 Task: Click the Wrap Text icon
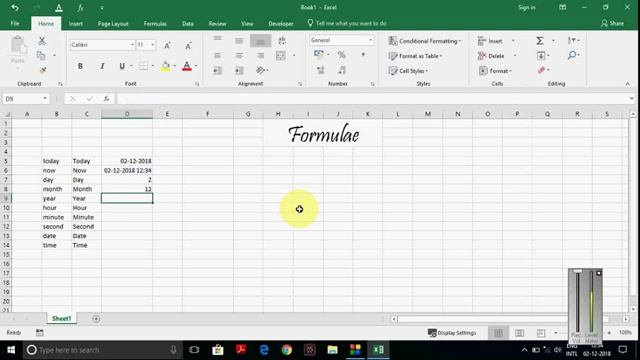282,40
